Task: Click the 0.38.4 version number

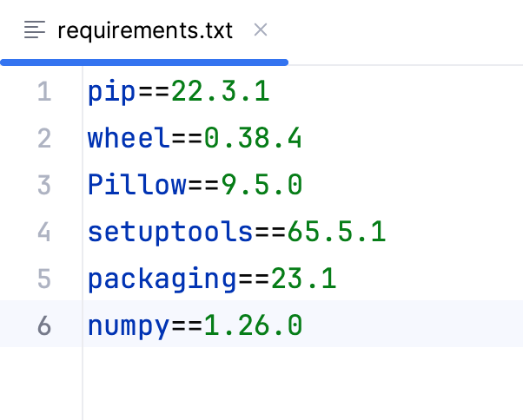Action: pyautogui.click(x=253, y=138)
